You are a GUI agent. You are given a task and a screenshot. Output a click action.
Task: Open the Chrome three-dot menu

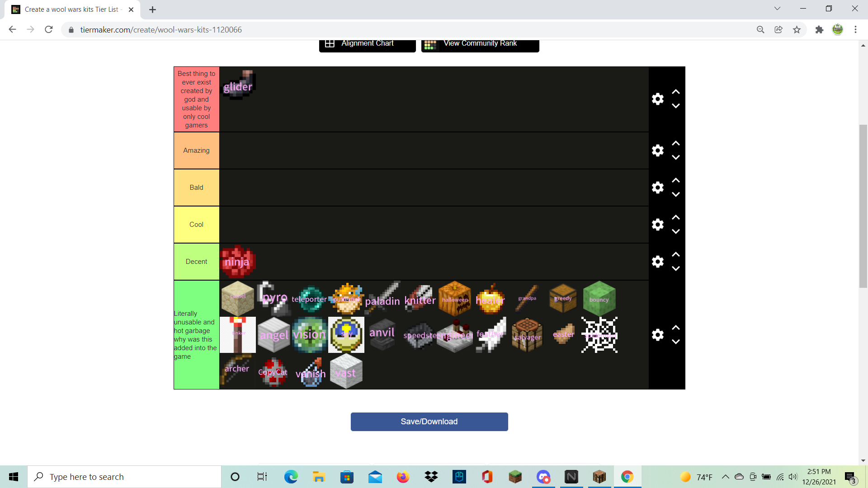pos(855,30)
